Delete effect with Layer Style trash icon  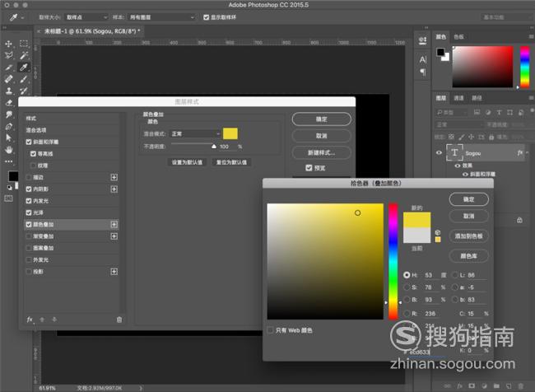pos(119,320)
